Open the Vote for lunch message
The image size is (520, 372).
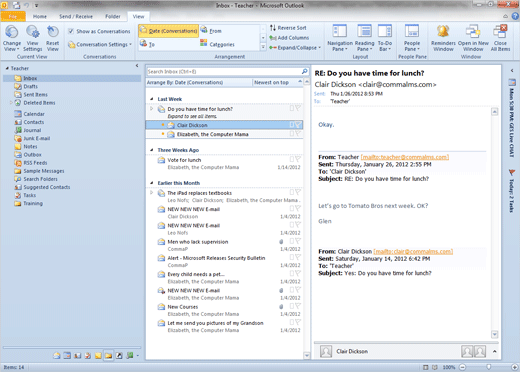224,163
